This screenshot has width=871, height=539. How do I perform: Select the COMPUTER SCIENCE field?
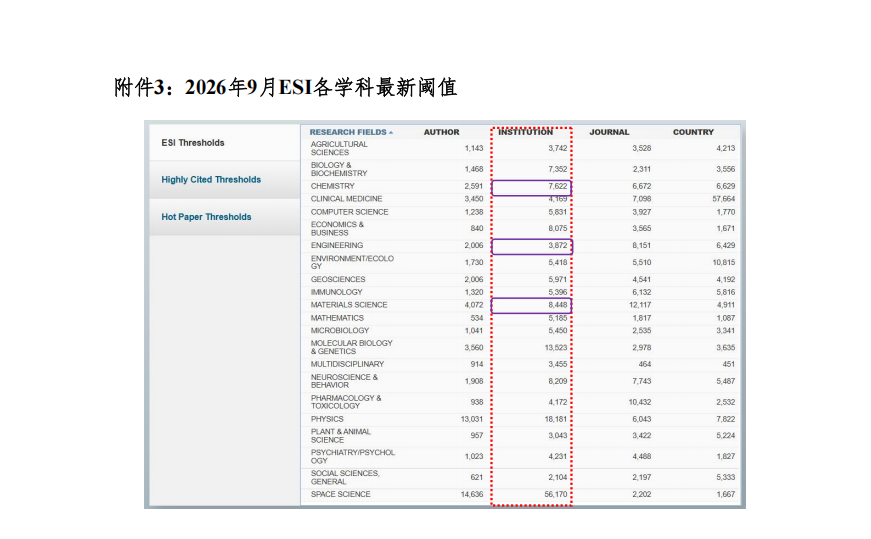click(349, 212)
